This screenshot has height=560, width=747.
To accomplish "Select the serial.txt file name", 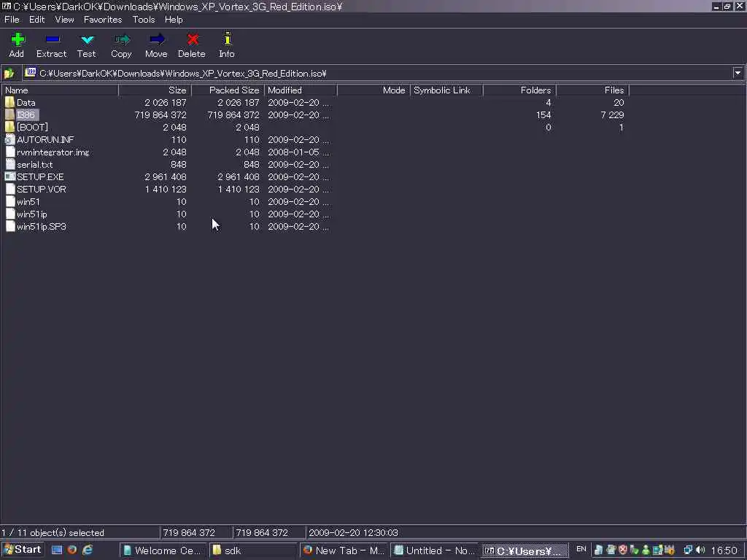I will [35, 164].
